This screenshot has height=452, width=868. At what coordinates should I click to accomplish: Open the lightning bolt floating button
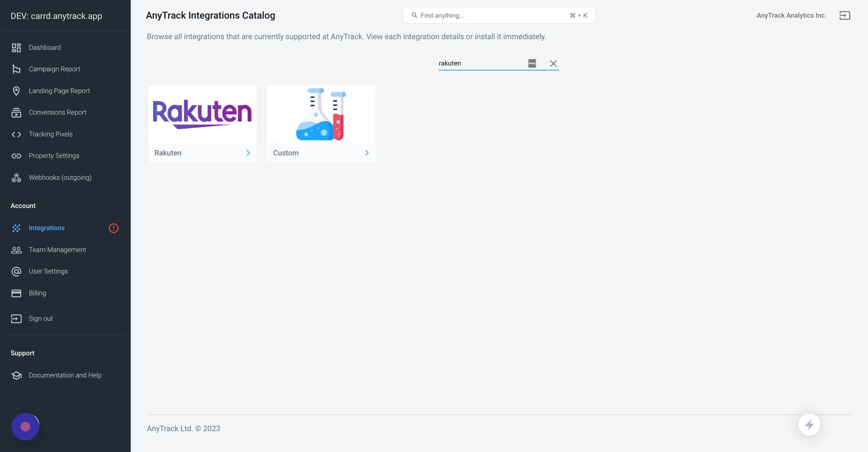tap(809, 424)
